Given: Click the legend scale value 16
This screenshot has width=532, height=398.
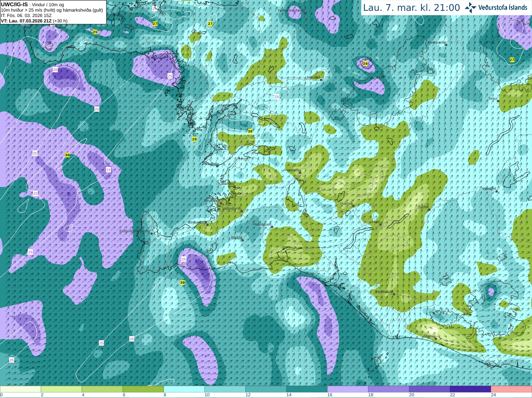Looking at the screenshot, I should (x=330, y=395).
